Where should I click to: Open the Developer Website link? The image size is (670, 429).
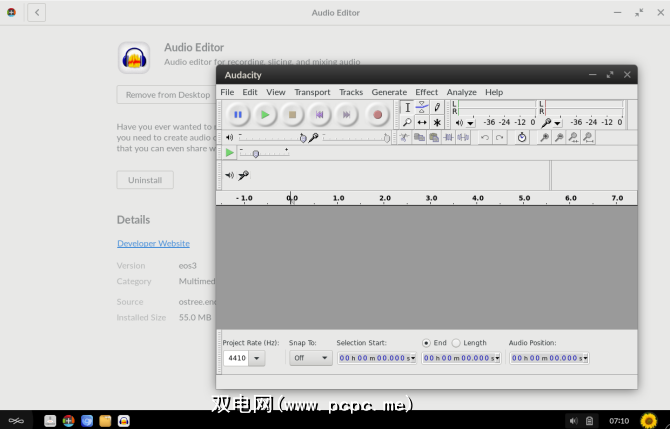point(153,243)
